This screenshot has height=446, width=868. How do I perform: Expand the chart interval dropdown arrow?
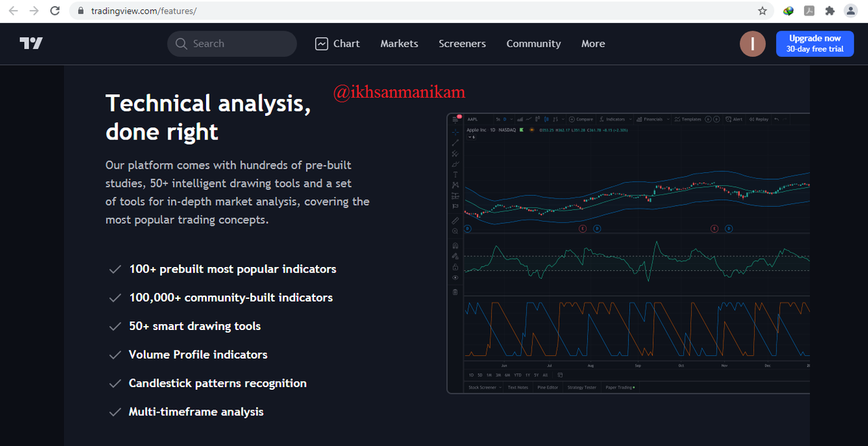pos(511,119)
